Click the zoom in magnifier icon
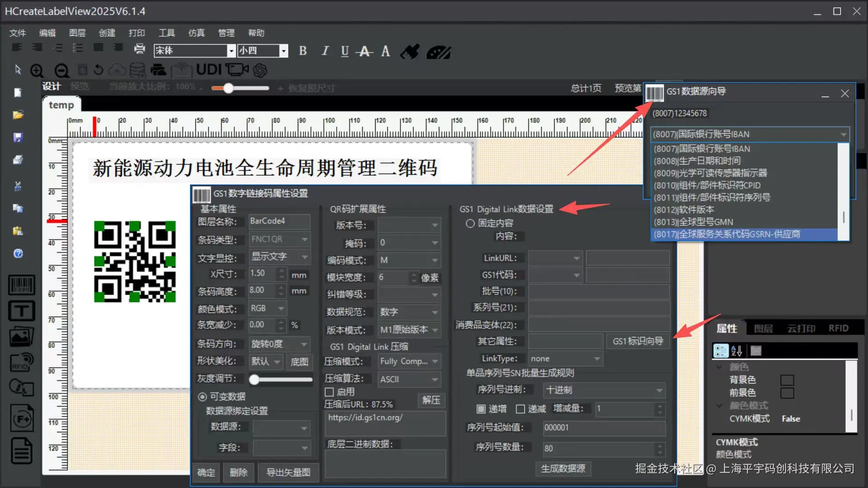Image resolution: width=868 pixels, height=488 pixels. 37,70
